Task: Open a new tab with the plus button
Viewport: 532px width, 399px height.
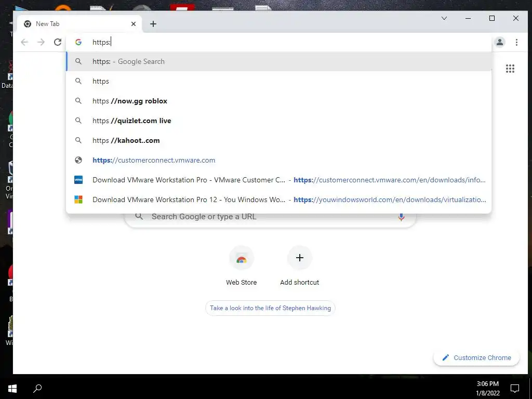Action: coord(153,24)
